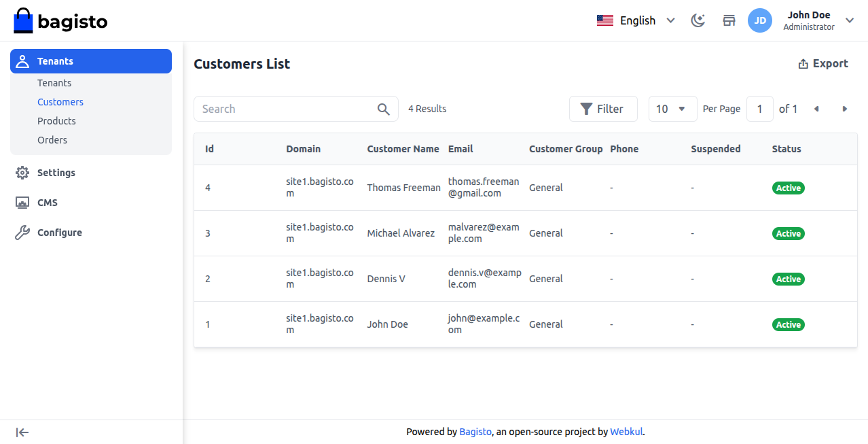Image resolution: width=868 pixels, height=444 pixels.
Task: Click the JD avatar circle
Action: (759, 20)
